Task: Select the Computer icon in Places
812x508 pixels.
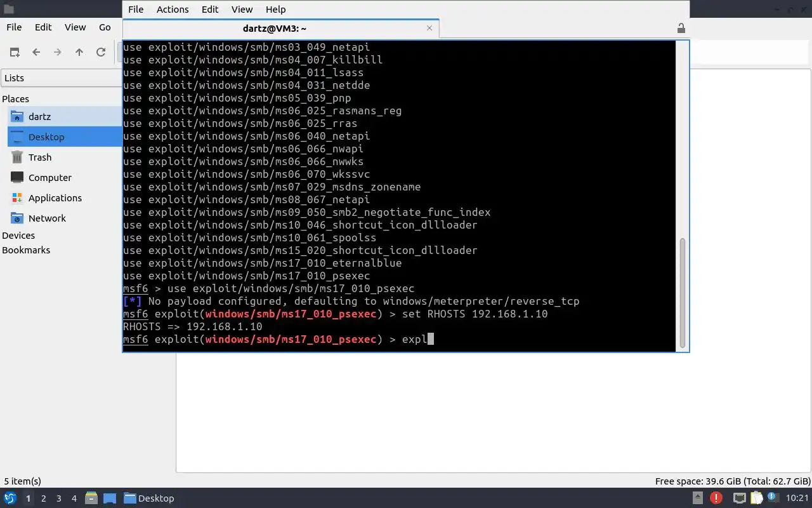Action: pos(17,178)
